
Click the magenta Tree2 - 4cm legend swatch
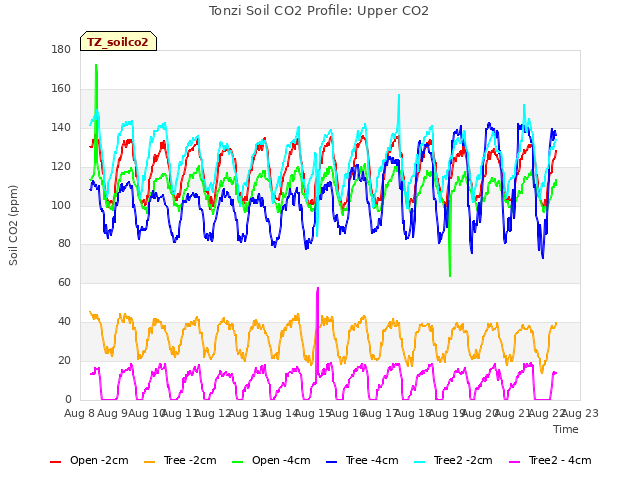click(515, 462)
